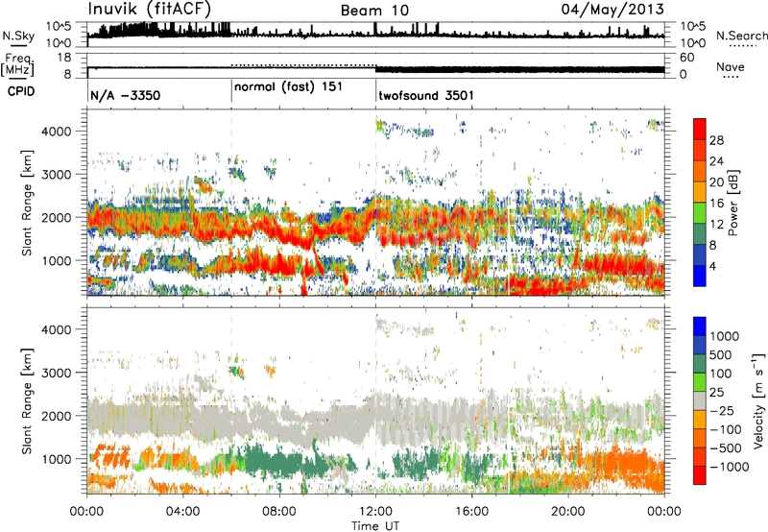768x532 pixels.
Task: Click the '08:00' time tick label
Action: click(x=279, y=512)
